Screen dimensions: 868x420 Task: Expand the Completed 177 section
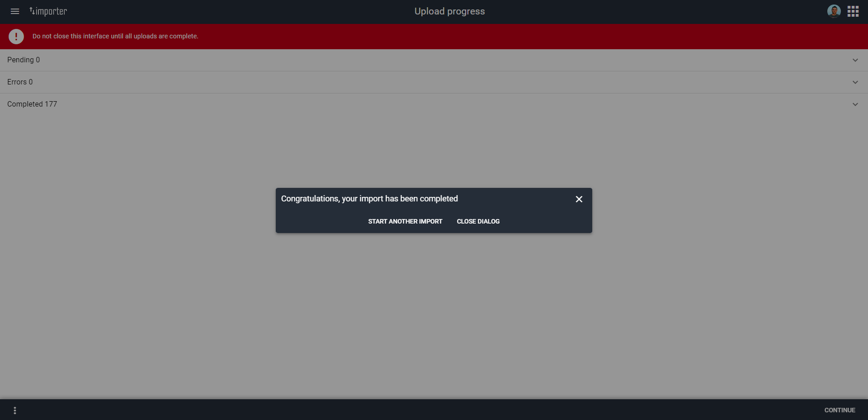(x=855, y=104)
